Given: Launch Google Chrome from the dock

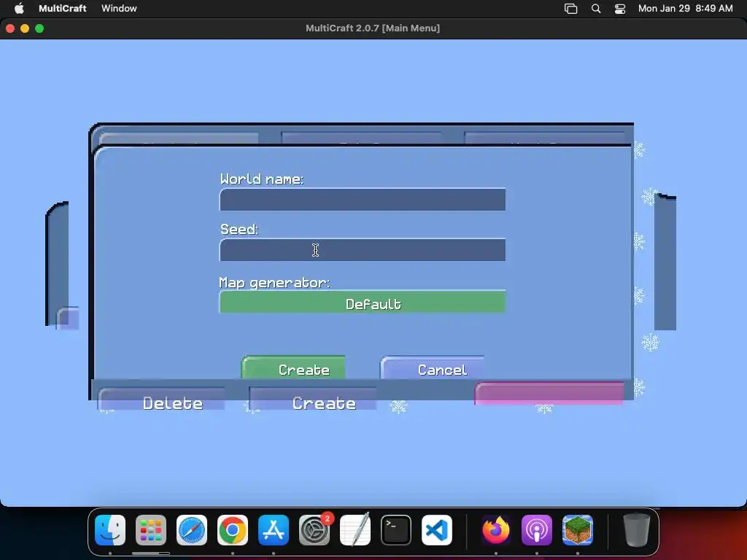Looking at the screenshot, I should 233,530.
